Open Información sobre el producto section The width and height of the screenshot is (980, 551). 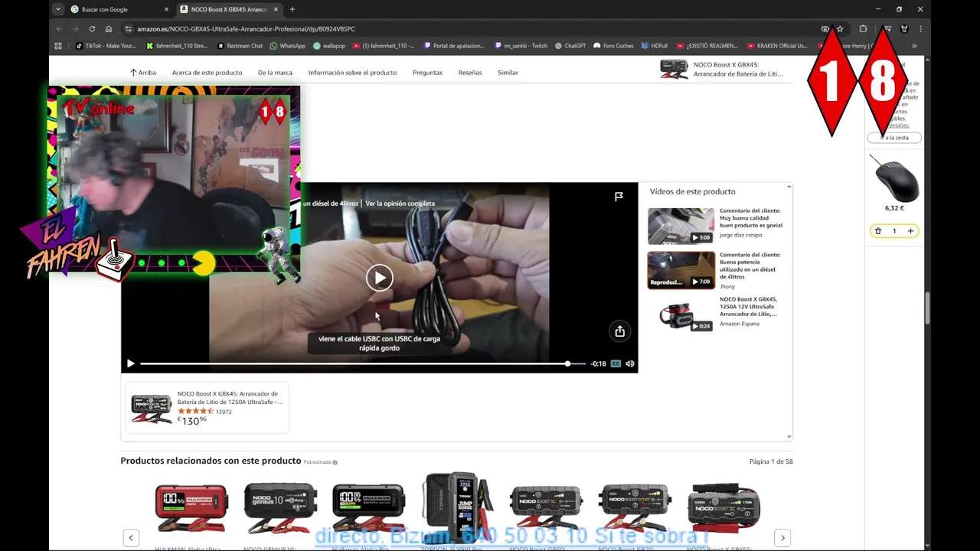[x=352, y=73]
